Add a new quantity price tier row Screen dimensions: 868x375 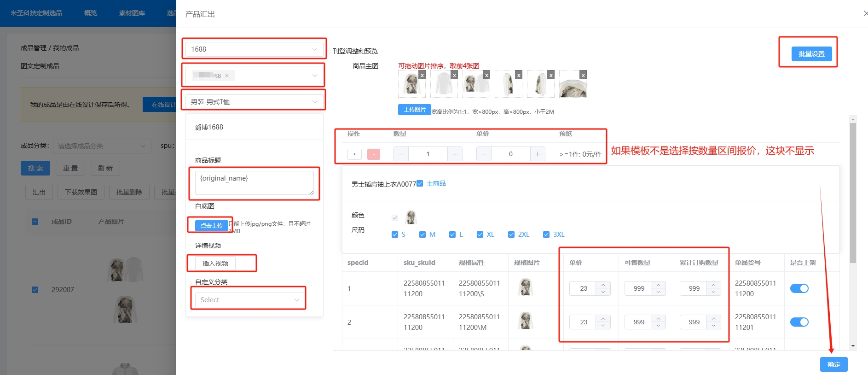pyautogui.click(x=354, y=154)
